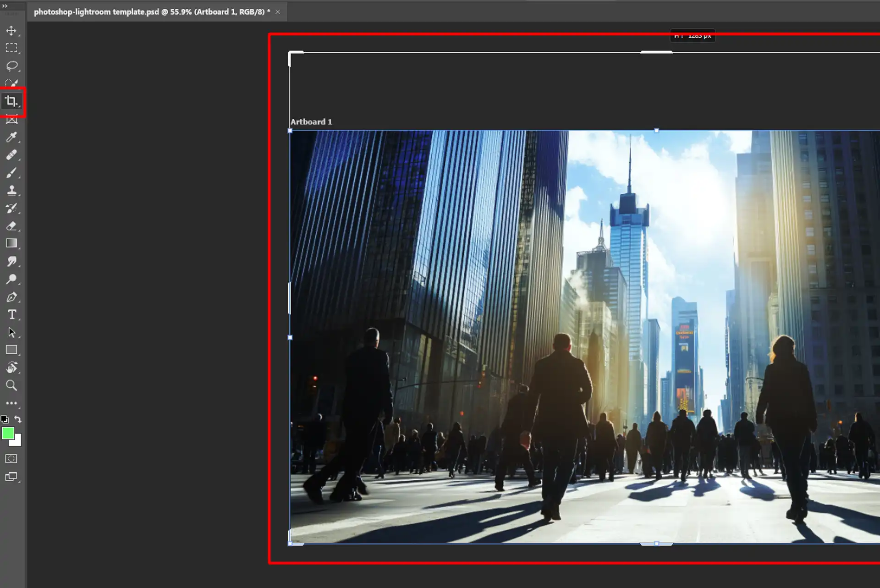Click the left-middle image transform handle
This screenshot has width=880, height=588.
pos(290,337)
